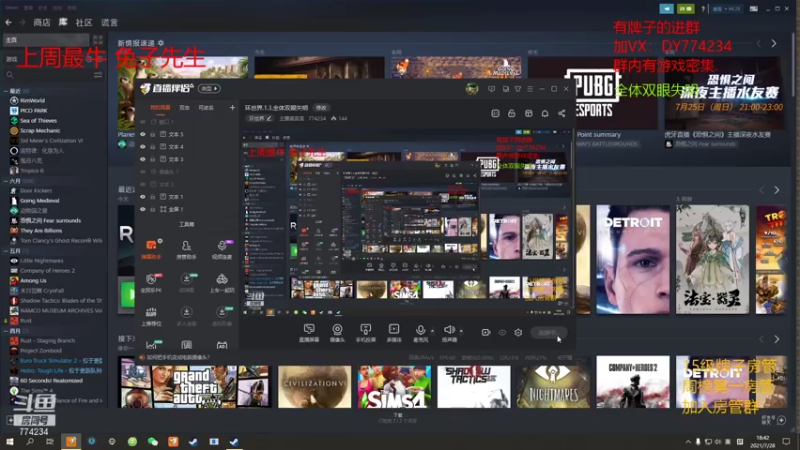Go to next news items arrow
This screenshot has width=800, height=450.
click(774, 43)
